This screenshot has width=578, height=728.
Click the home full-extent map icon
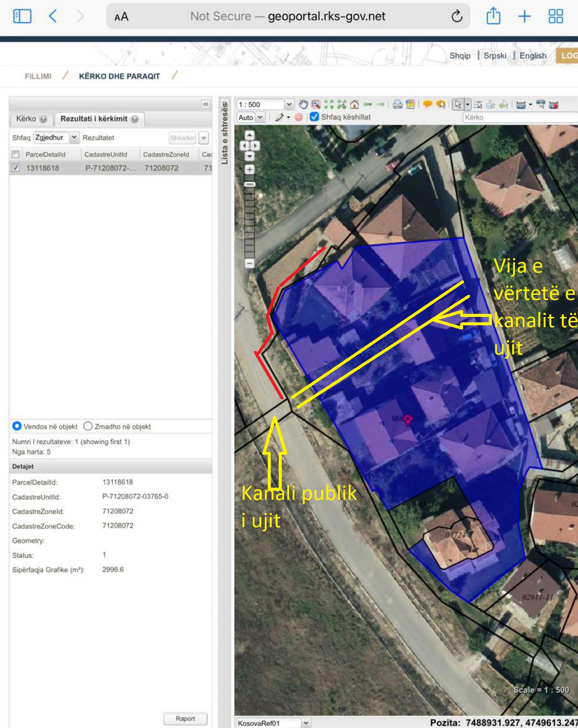(354, 104)
